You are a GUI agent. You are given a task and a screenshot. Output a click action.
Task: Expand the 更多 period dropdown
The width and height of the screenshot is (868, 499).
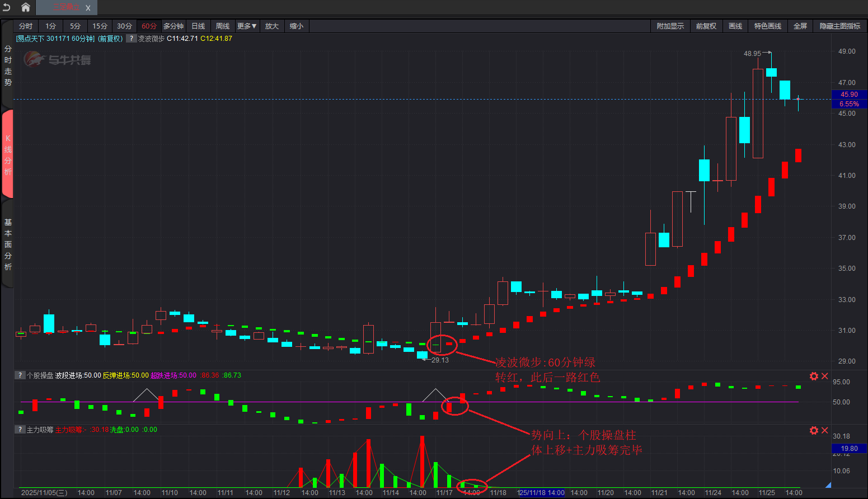point(247,26)
